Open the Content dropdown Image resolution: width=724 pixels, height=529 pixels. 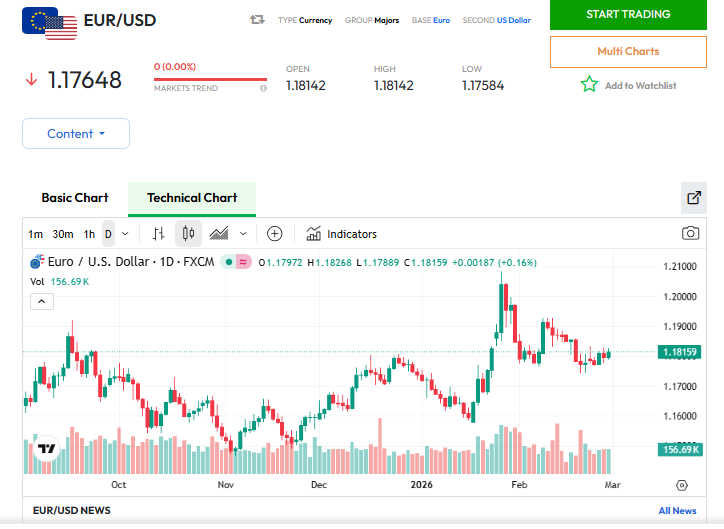[x=76, y=134]
